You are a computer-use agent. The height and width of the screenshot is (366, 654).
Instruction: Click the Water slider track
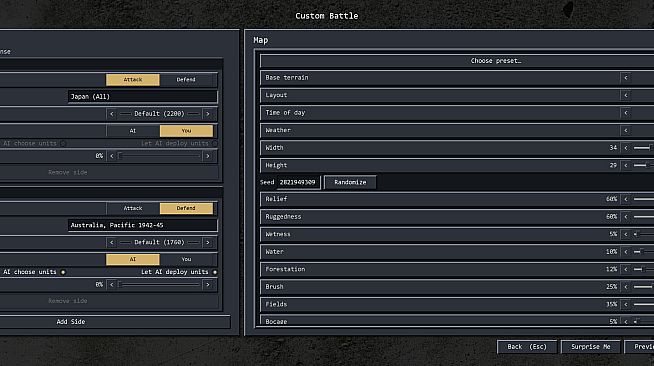click(x=644, y=252)
